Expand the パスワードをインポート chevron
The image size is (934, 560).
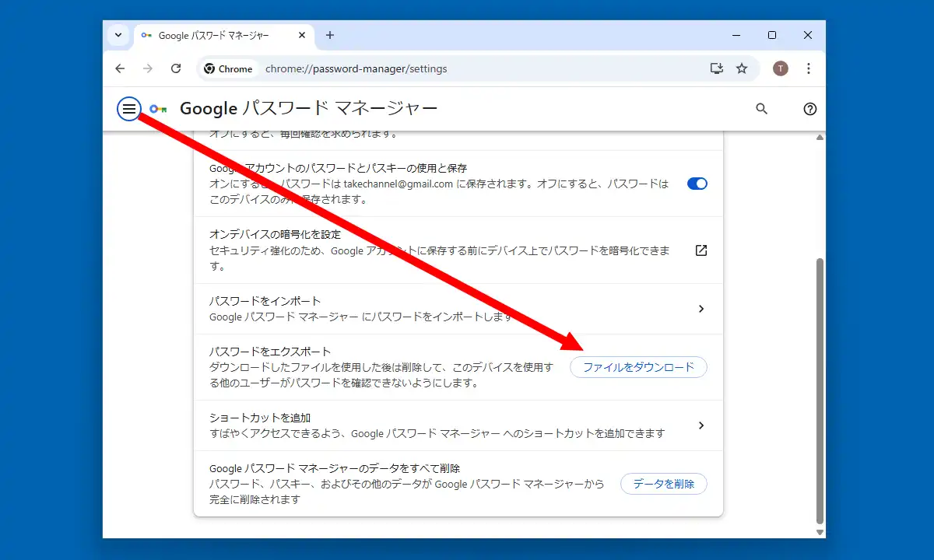point(701,309)
